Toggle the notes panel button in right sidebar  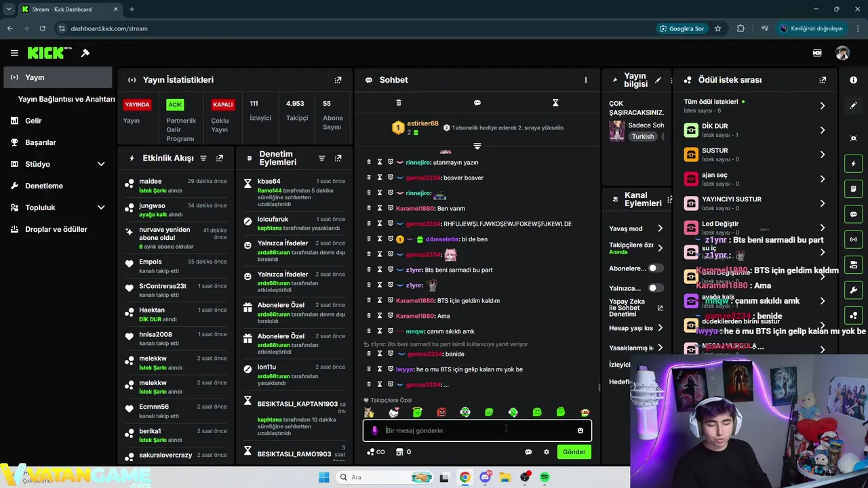click(x=853, y=189)
